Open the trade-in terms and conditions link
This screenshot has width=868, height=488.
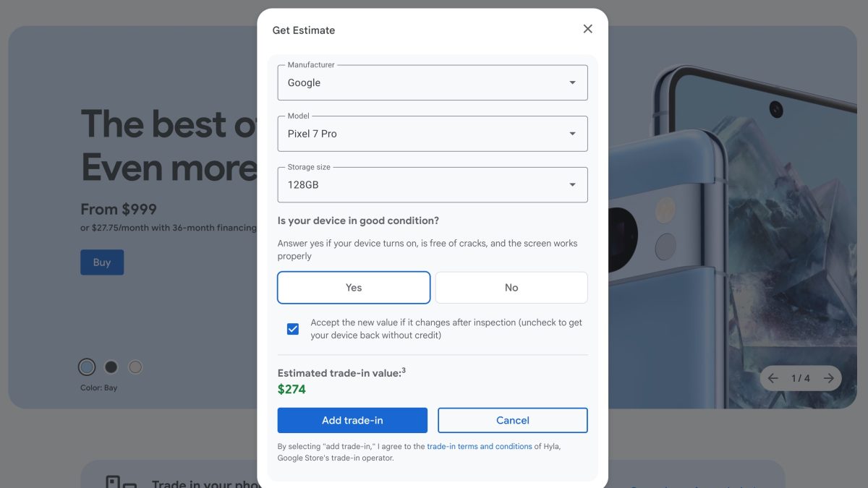click(480, 446)
